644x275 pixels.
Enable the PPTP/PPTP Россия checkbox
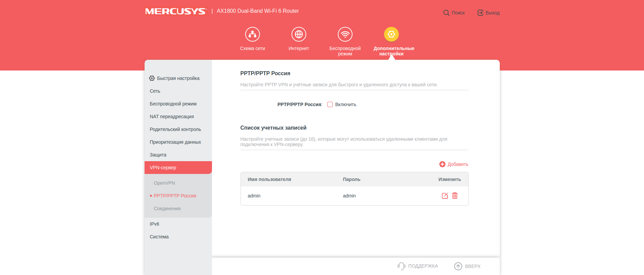(330, 104)
